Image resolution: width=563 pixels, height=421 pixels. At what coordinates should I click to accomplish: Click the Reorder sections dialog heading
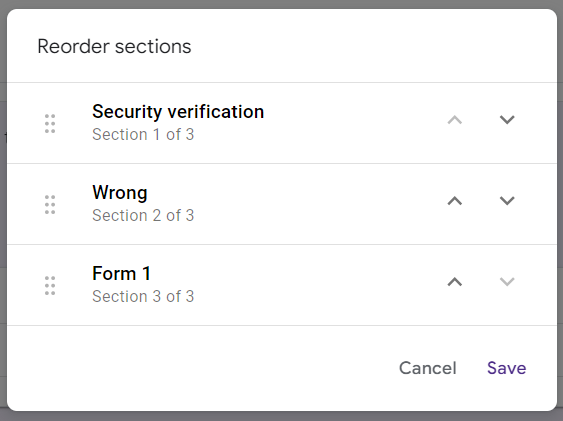pyautogui.click(x=114, y=47)
